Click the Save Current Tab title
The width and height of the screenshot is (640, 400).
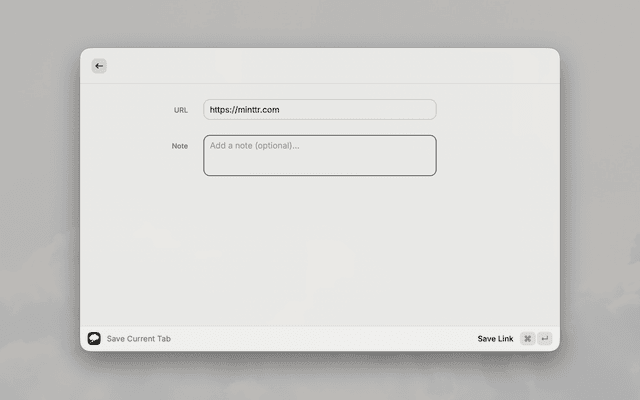coord(139,339)
